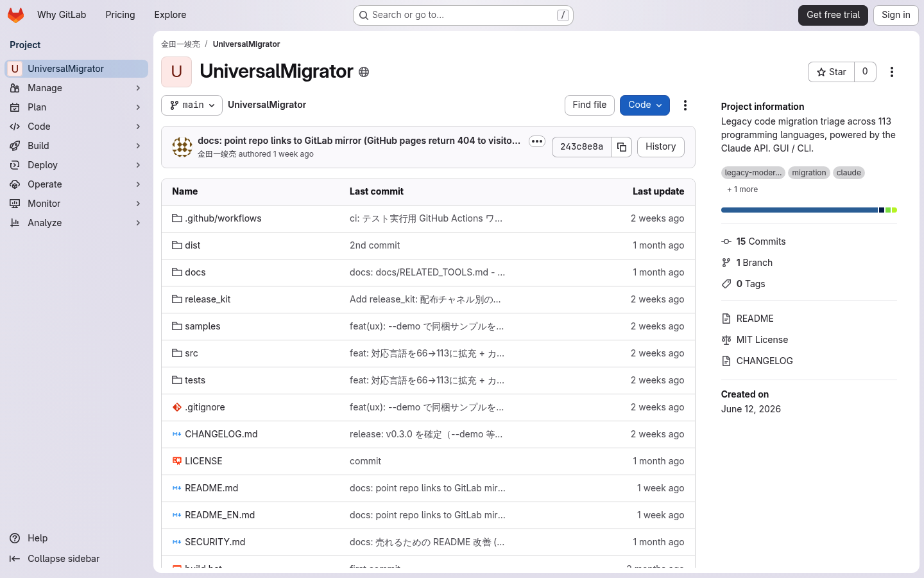Screen dimensions: 924x578
Task: Open repository actions kebab near Code button
Action: coord(685,105)
